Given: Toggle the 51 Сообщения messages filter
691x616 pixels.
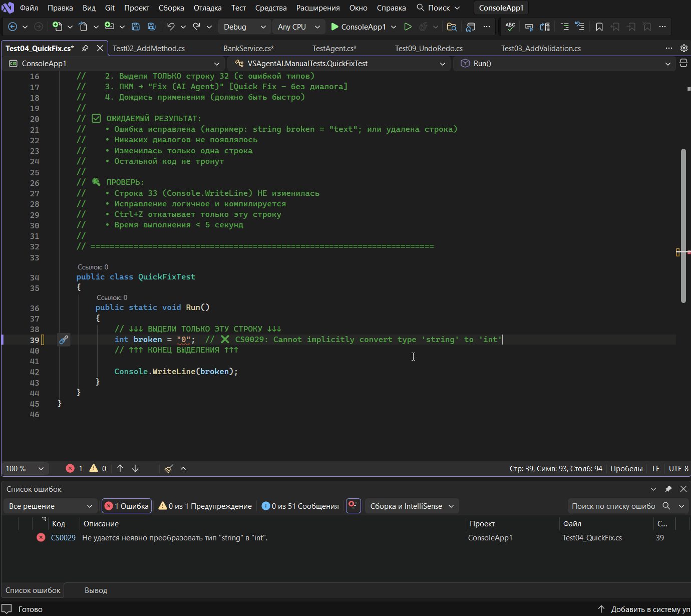Looking at the screenshot, I should [x=300, y=506].
